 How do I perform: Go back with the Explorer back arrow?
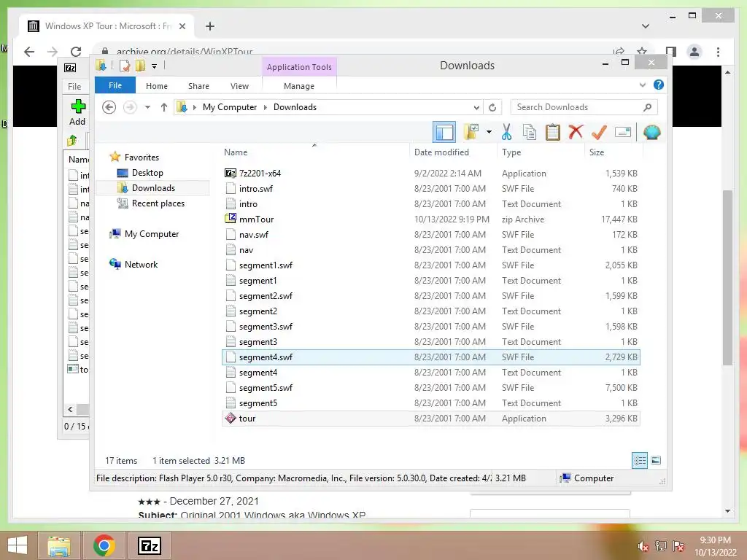pos(109,107)
